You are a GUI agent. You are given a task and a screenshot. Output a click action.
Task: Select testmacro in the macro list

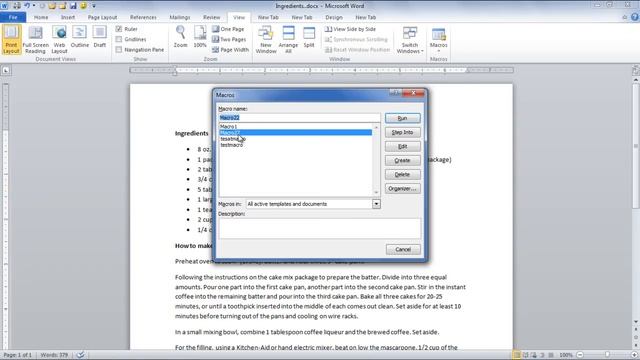[296, 145]
